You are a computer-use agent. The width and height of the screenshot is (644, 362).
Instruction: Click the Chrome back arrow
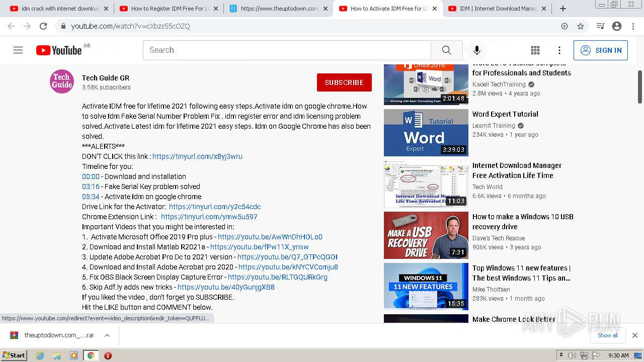click(11, 26)
